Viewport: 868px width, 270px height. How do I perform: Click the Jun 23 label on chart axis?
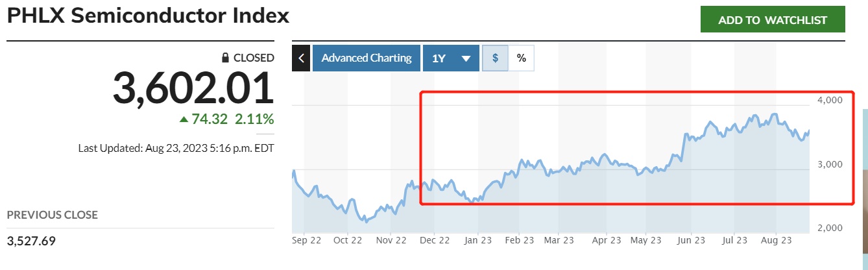pyautogui.click(x=691, y=240)
